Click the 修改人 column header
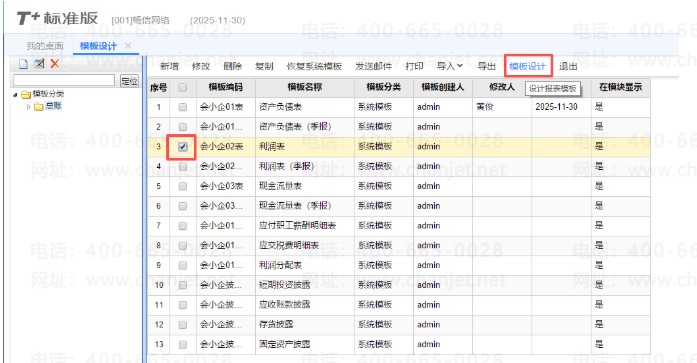Image resolution: width=697 pixels, height=363 pixels. (x=501, y=87)
